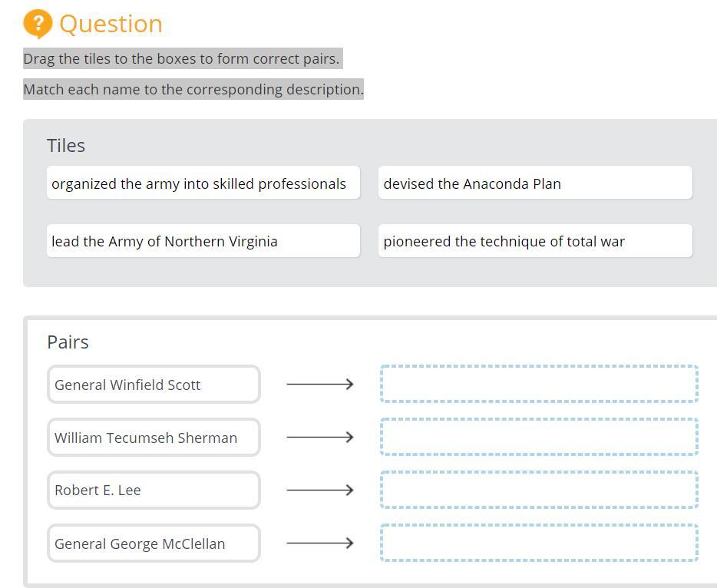The image size is (717, 588).
Task: Select the 'devised the Anaconda Plan' tile
Action: click(534, 183)
